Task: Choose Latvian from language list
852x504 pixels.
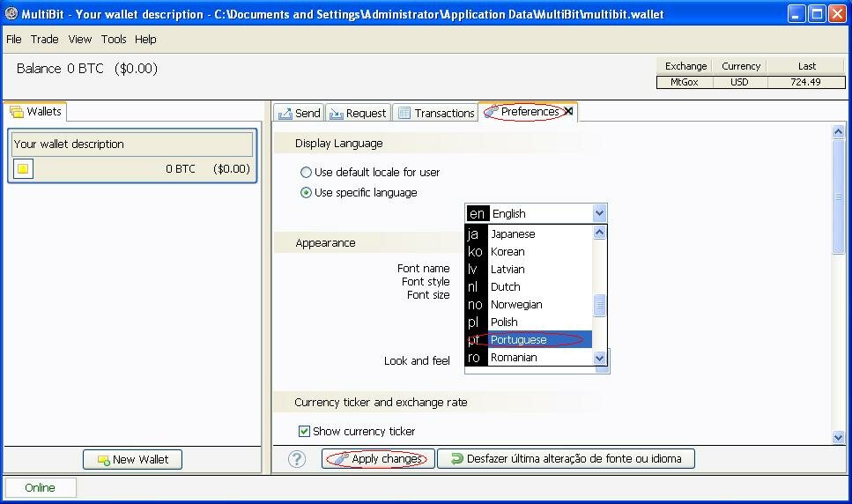Action: coord(529,270)
